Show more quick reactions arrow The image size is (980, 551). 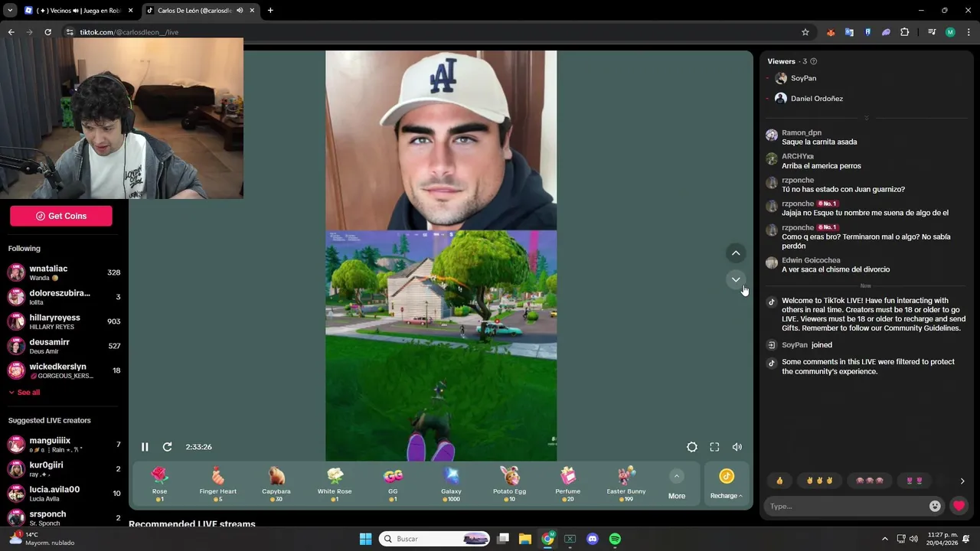point(962,481)
